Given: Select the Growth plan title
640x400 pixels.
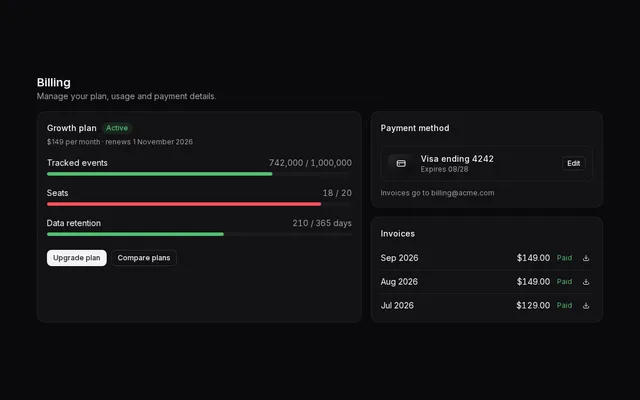Looking at the screenshot, I should tap(71, 128).
